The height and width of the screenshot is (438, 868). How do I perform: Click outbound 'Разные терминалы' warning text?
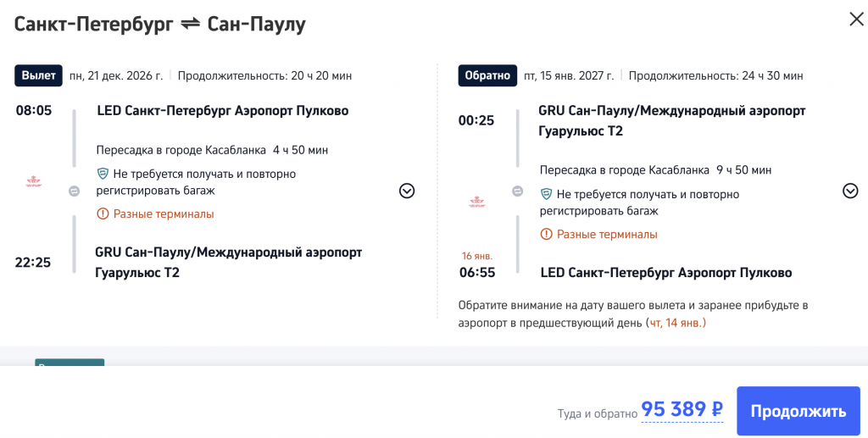[163, 214]
